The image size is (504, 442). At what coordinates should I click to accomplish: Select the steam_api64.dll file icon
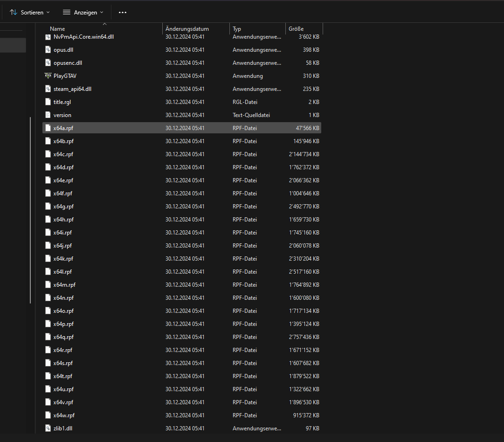click(48, 89)
